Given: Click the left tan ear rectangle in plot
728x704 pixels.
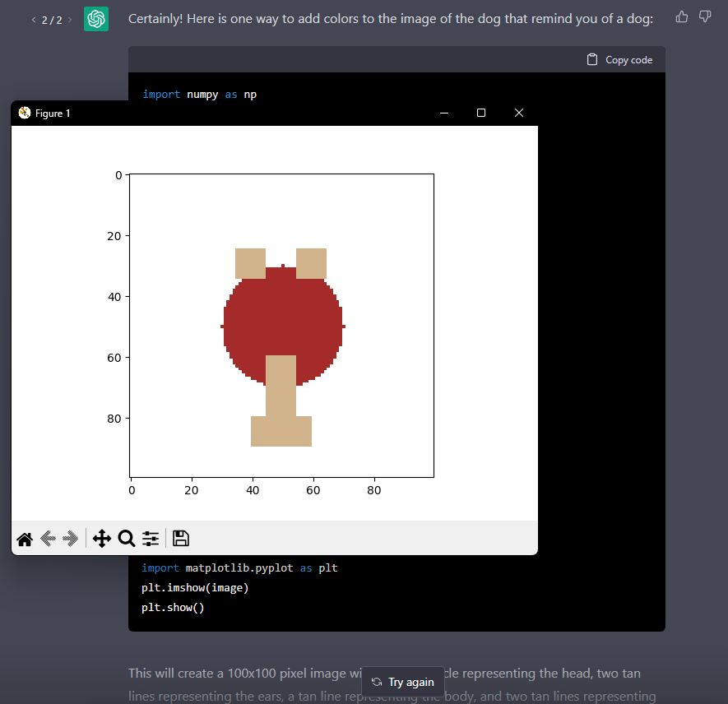Looking at the screenshot, I should coord(250,263).
